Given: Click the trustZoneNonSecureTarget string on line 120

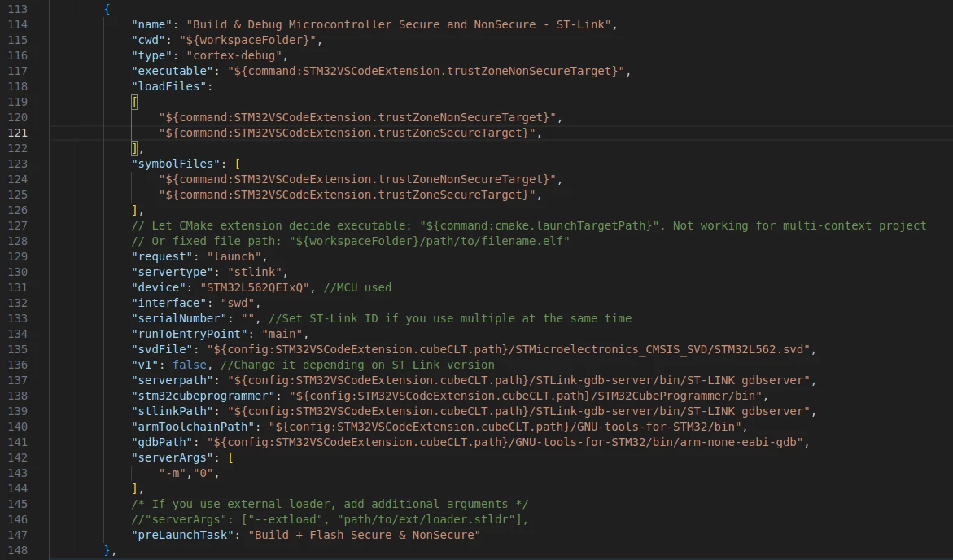Looking at the screenshot, I should coord(357,117).
